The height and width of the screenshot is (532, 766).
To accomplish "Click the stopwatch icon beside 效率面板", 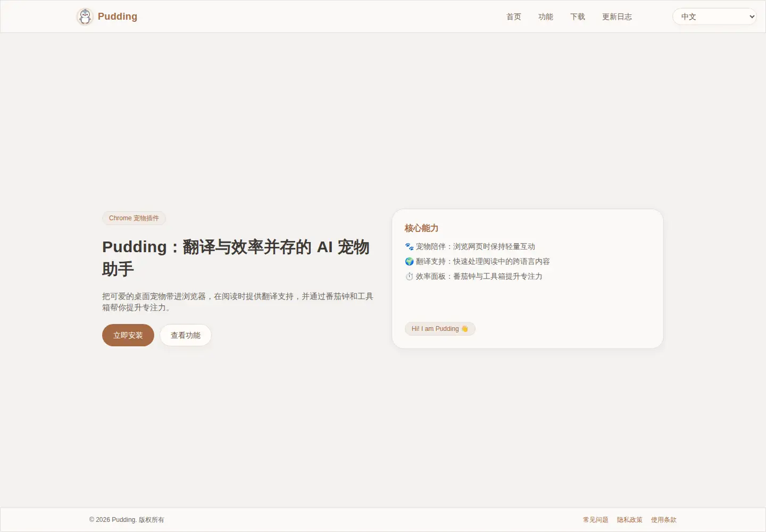I will [409, 276].
